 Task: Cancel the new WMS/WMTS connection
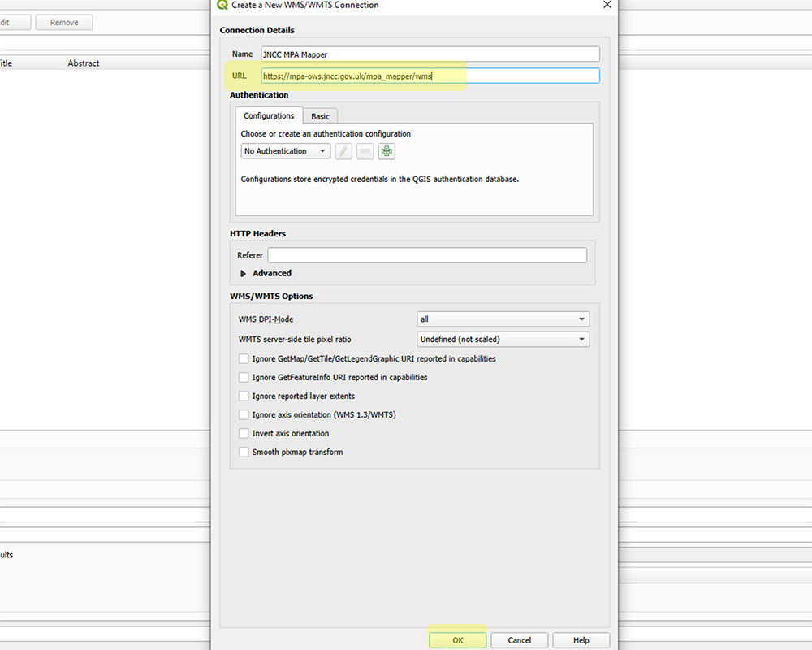point(519,639)
